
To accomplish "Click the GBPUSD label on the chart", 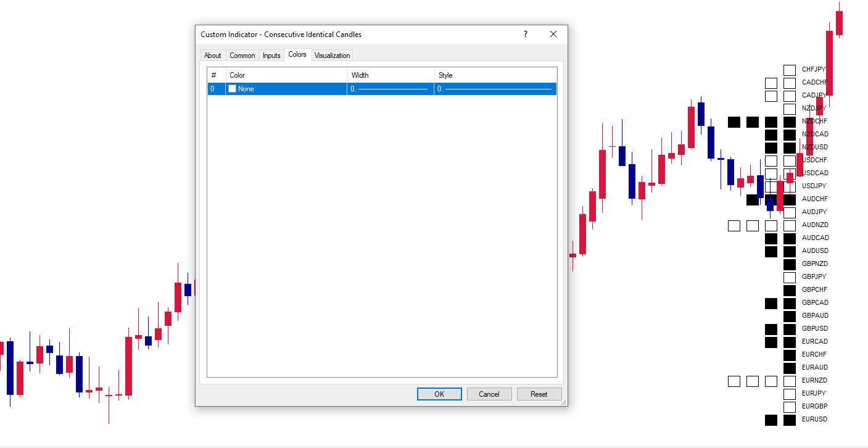I will 815,328.
